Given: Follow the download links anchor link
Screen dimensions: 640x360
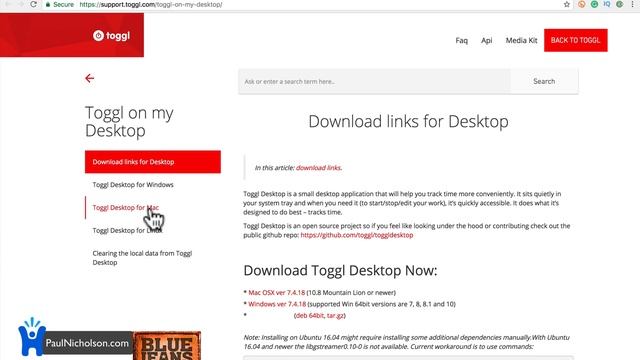Looking at the screenshot, I should pyautogui.click(x=318, y=168).
